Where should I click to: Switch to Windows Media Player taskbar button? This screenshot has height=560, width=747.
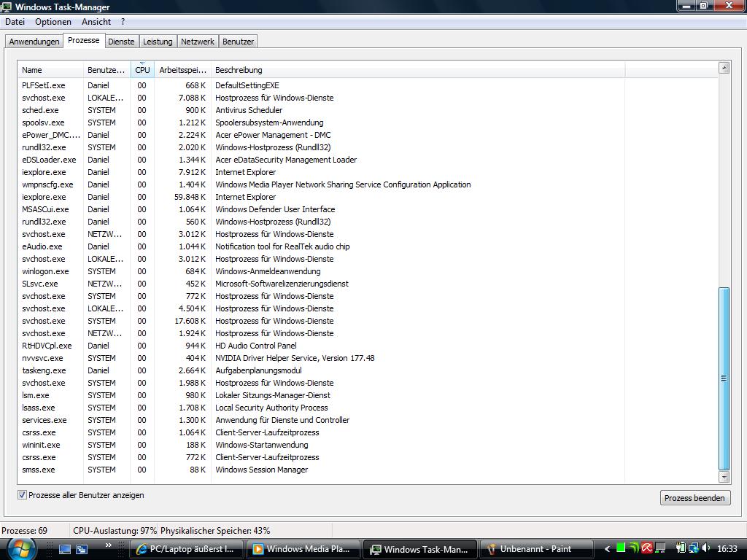[x=303, y=549]
